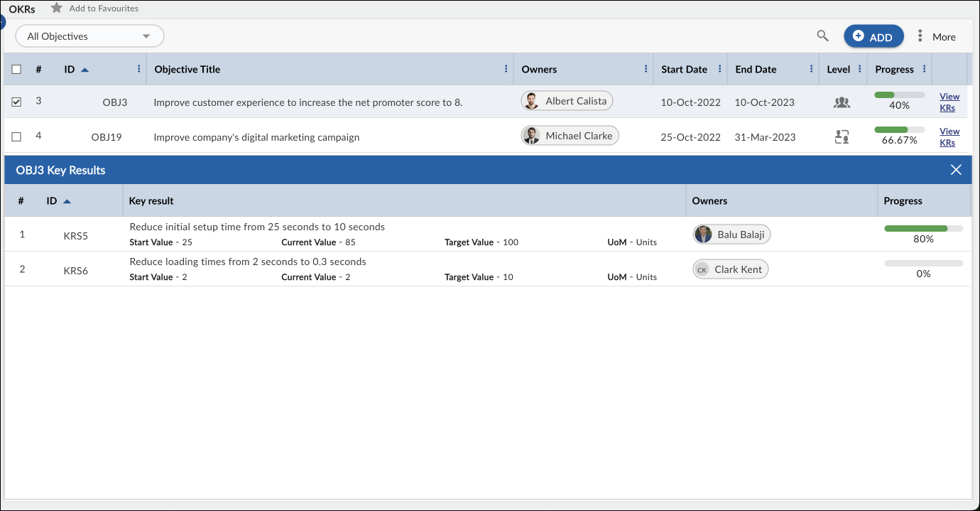Check the select-all checkbox in the header
The image size is (980, 511).
coord(16,69)
